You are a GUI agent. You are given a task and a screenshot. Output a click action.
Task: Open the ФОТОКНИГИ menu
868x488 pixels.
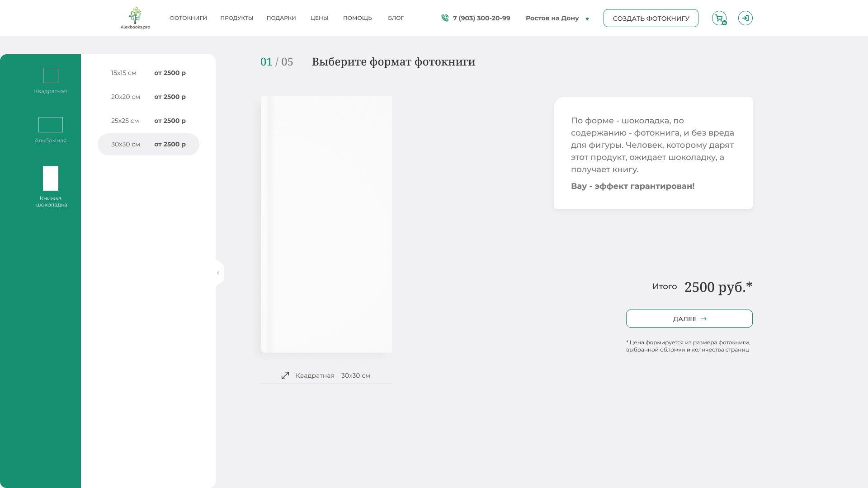point(188,18)
